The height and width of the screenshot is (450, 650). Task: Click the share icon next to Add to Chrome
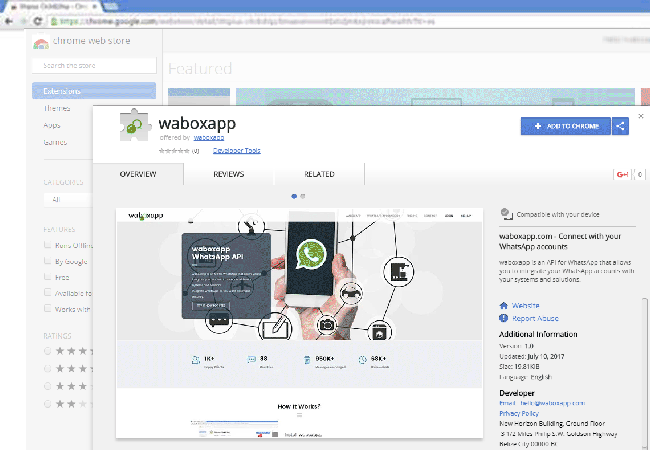[x=620, y=126]
